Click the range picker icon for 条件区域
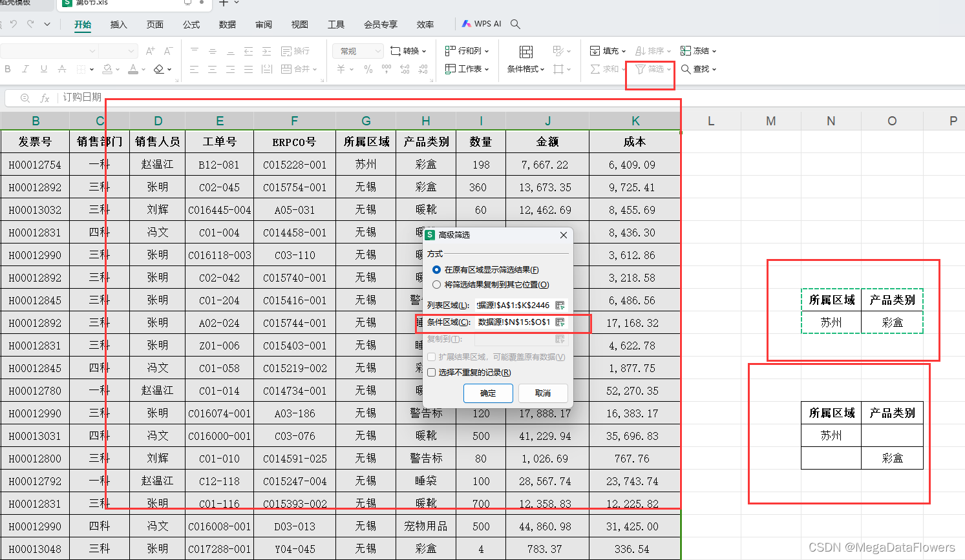This screenshot has width=965, height=560. click(x=560, y=322)
